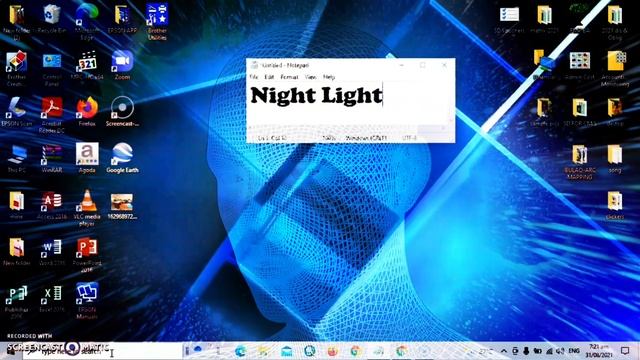This screenshot has width=640, height=360.
Task: Open Microsoft Edge on the taskbar
Action: pyautogui.click(x=240, y=351)
